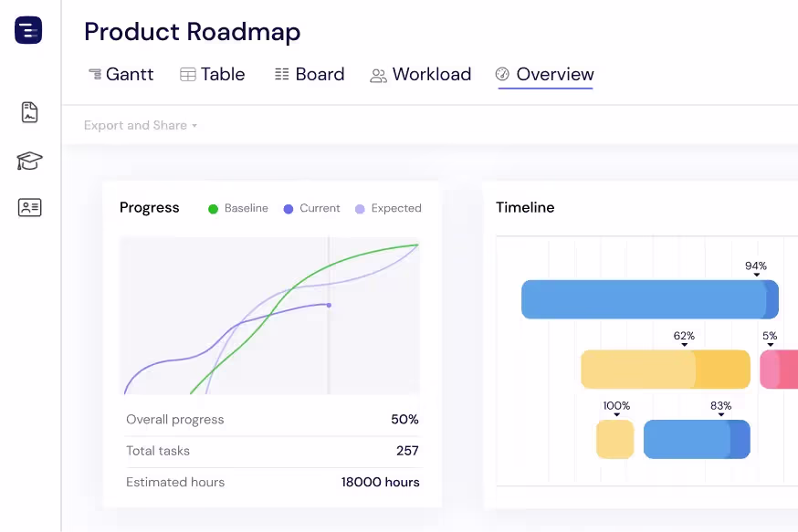Select the yellow timeline bar at 62%
798x532 pixels.
(666, 370)
